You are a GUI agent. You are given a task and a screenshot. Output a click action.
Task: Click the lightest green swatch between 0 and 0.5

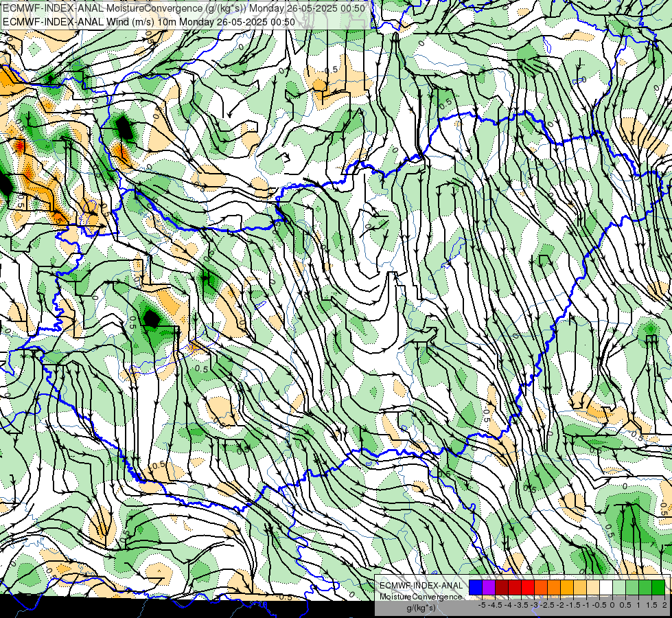point(619,587)
